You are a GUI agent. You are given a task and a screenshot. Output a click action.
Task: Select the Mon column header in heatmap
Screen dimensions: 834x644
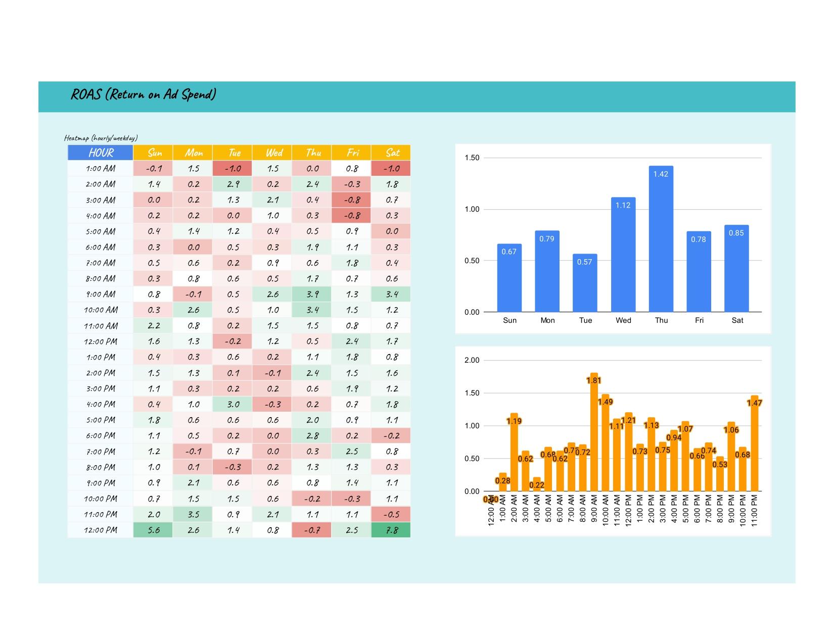pos(193,153)
